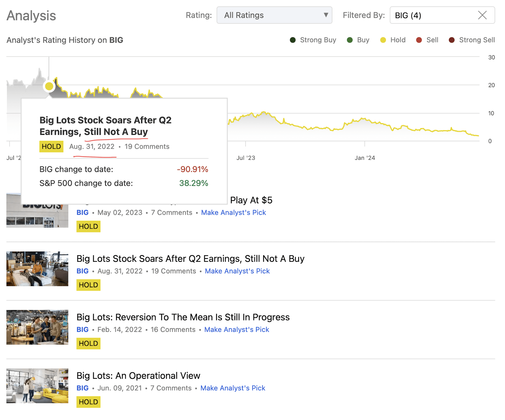Click the yellow Hold marker on chart
This screenshot has height=420, width=505.
[x=49, y=86]
